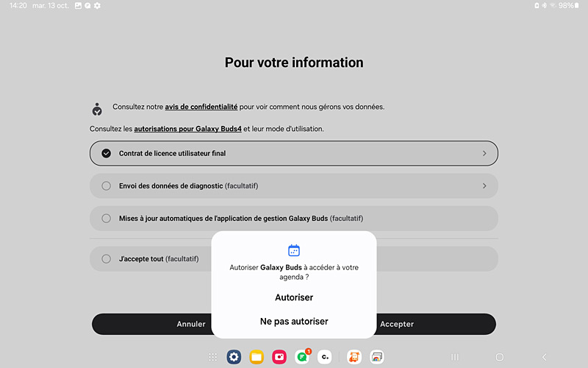Tap the mar. 13 oct. date
Screen dimensions: 588x368
pyautogui.click(x=51, y=6)
